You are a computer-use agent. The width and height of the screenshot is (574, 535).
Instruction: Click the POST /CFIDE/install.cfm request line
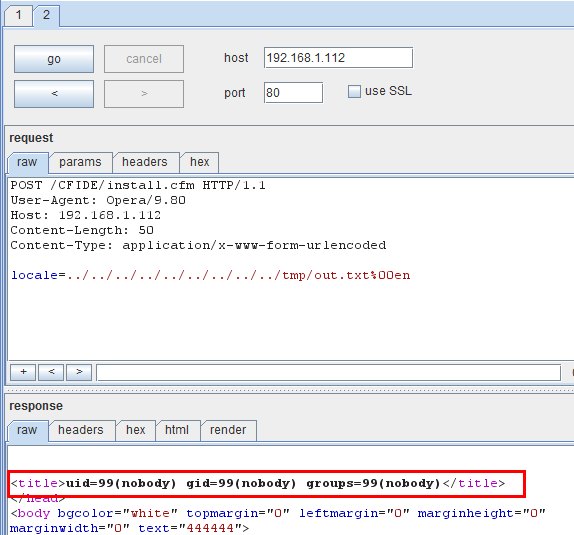pos(138,185)
